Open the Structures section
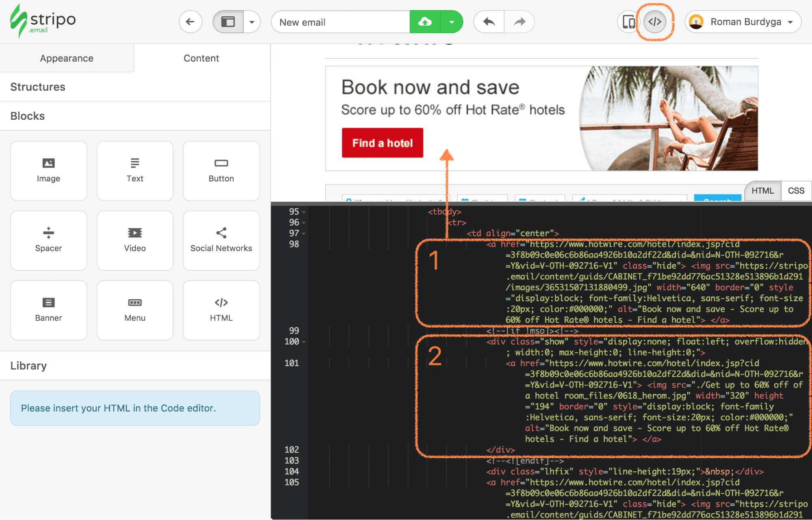This screenshot has width=812, height=520. tap(37, 86)
